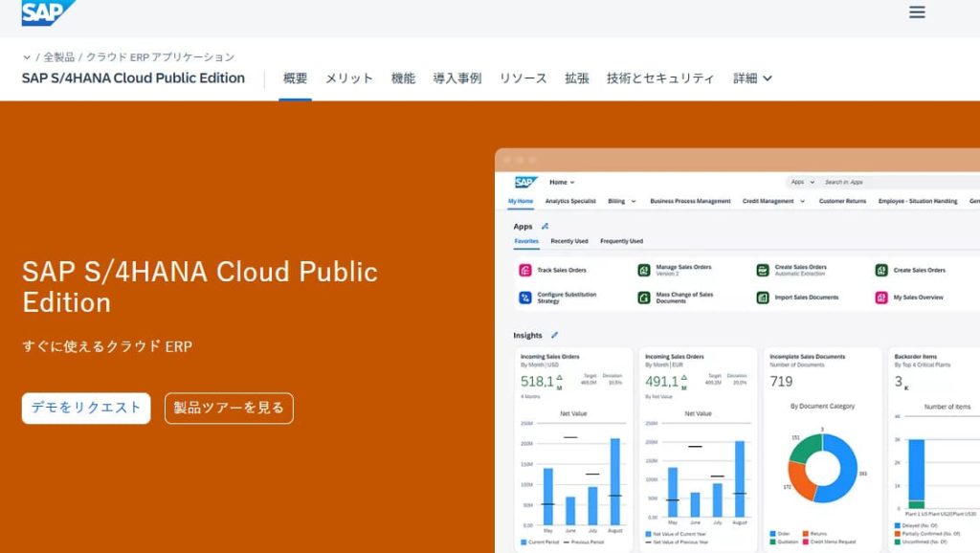Click the August bar in EUR chart
Viewport: 980px width, 553px height.
pyautogui.click(x=740, y=478)
